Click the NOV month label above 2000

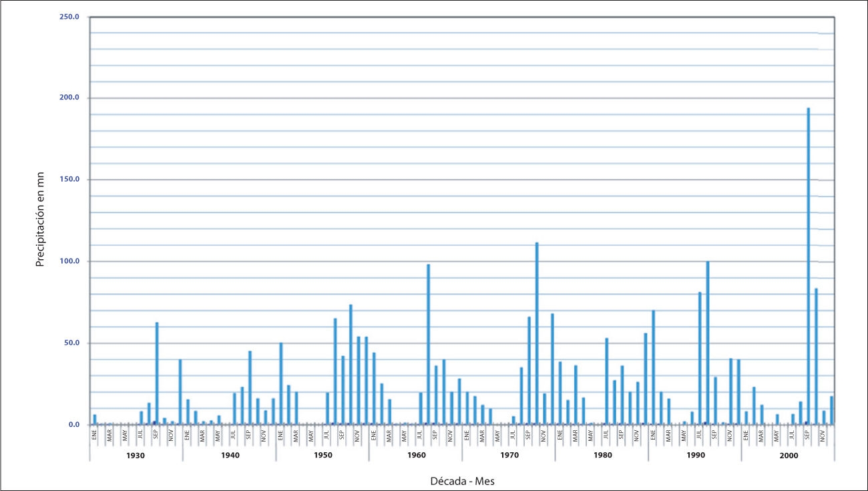pos(823,436)
